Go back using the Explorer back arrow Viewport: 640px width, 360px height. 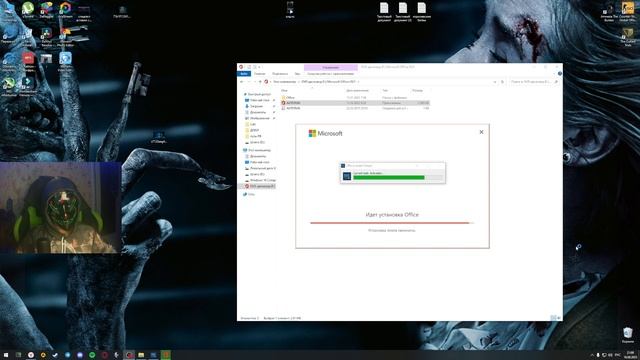[242, 82]
